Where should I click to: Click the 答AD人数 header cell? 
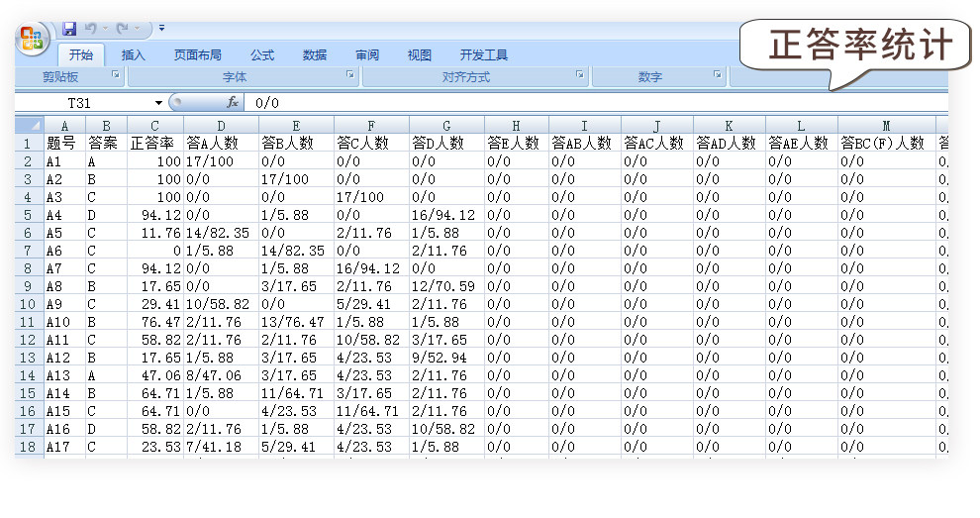[729, 144]
